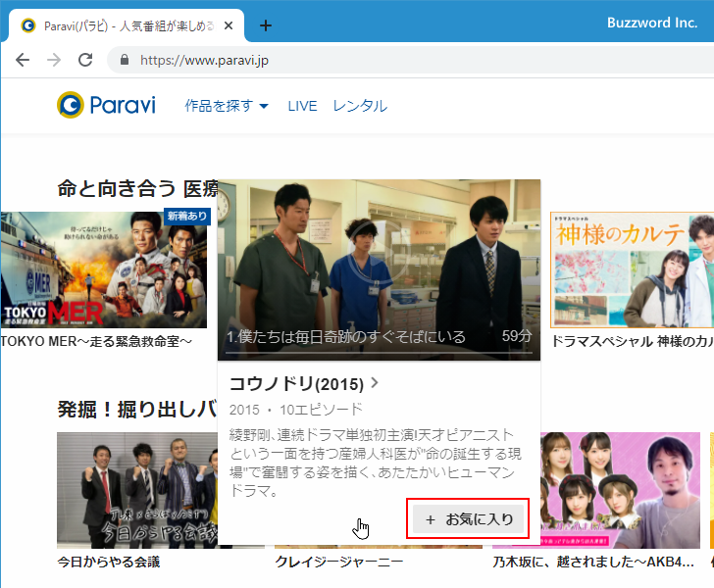Open the 神様のカルテ thumbnail

(632, 269)
